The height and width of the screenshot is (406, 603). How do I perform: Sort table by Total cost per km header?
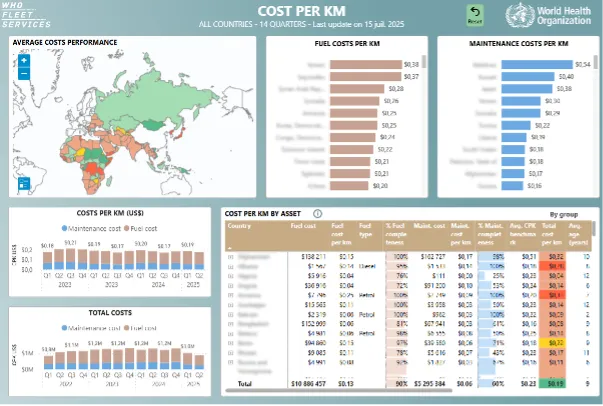[x=552, y=234]
